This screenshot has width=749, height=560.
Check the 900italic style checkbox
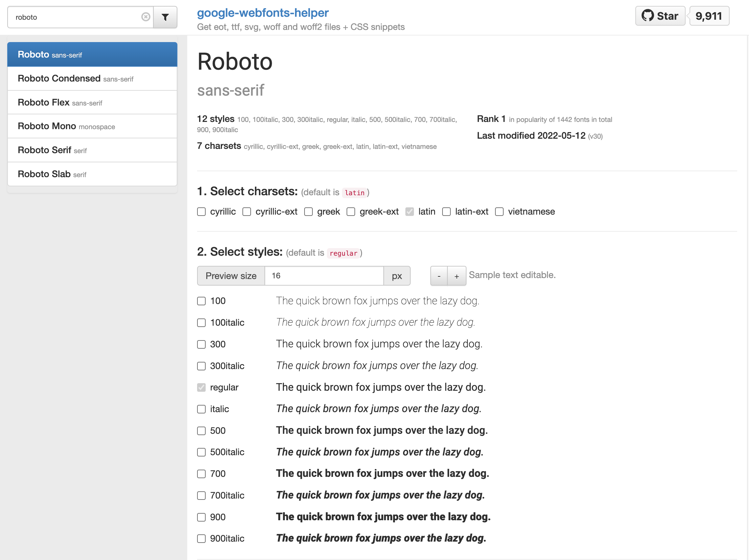point(201,539)
